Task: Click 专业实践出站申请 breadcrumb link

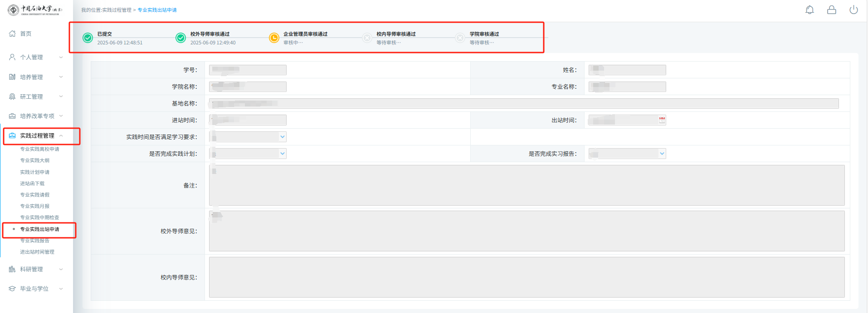Action: pos(157,10)
